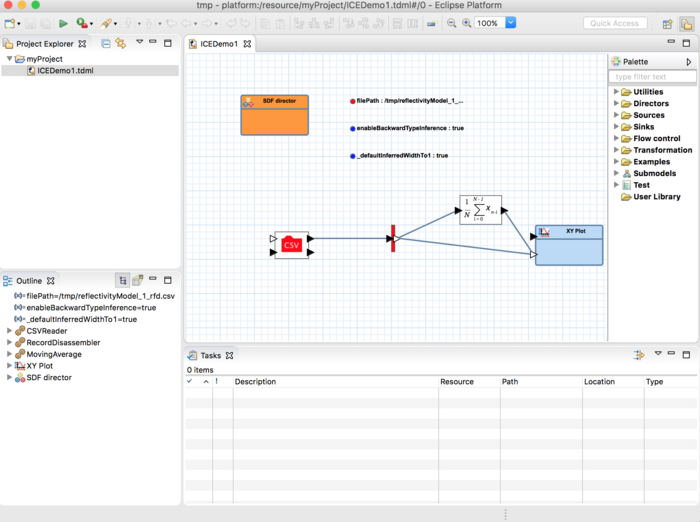700x522 pixels.
Task: Select the SDF director block on canvas
Action: click(x=275, y=115)
